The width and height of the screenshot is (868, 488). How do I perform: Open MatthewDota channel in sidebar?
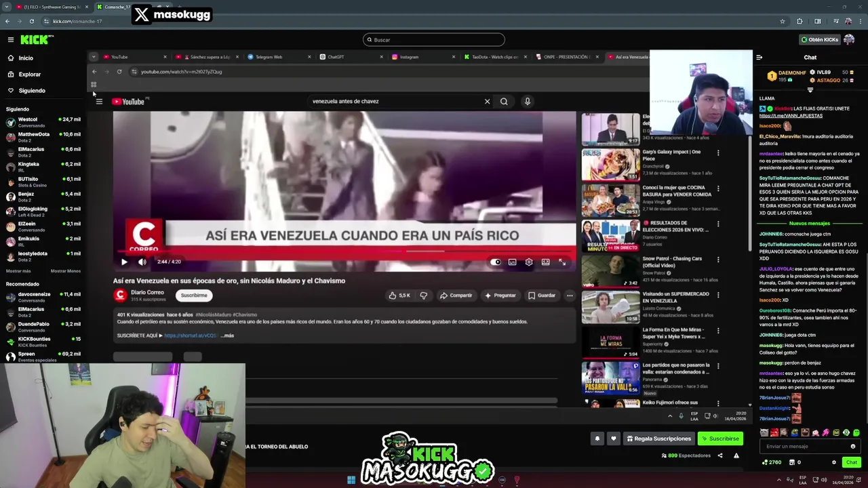(x=43, y=137)
